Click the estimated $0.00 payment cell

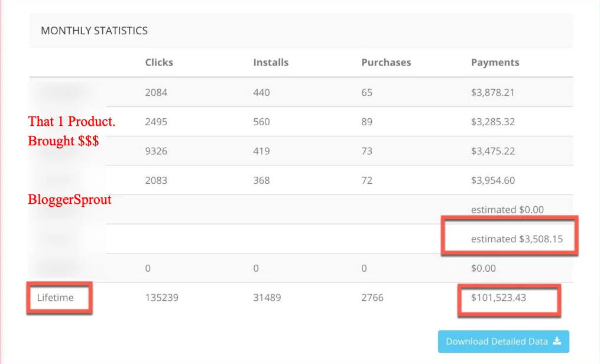pos(507,209)
